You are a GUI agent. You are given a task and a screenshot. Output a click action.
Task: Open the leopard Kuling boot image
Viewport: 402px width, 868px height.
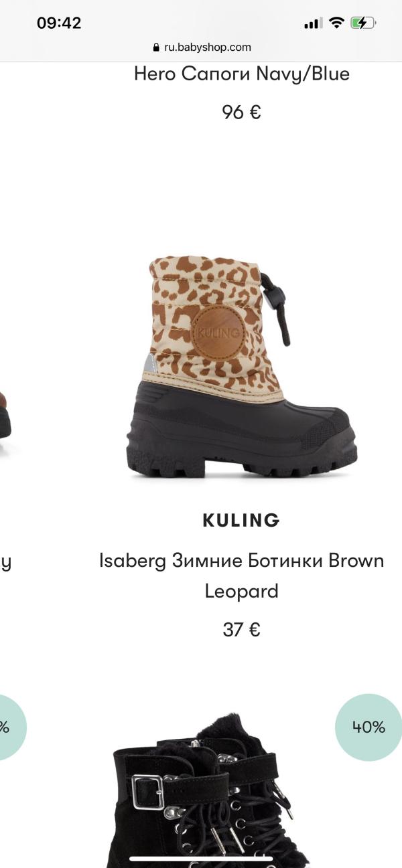coord(242,367)
